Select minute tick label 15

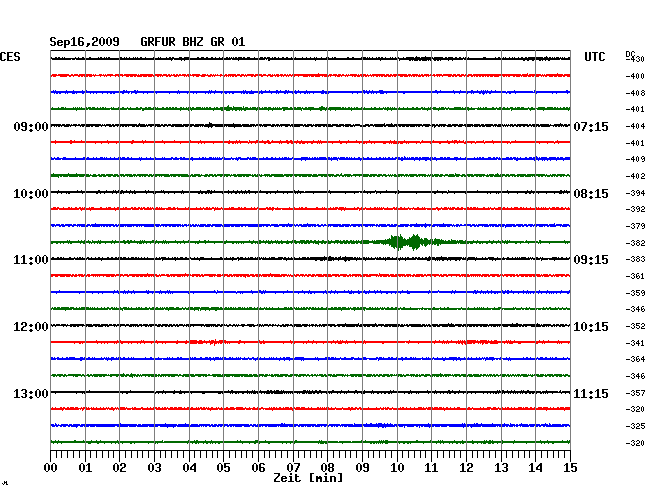570,468
